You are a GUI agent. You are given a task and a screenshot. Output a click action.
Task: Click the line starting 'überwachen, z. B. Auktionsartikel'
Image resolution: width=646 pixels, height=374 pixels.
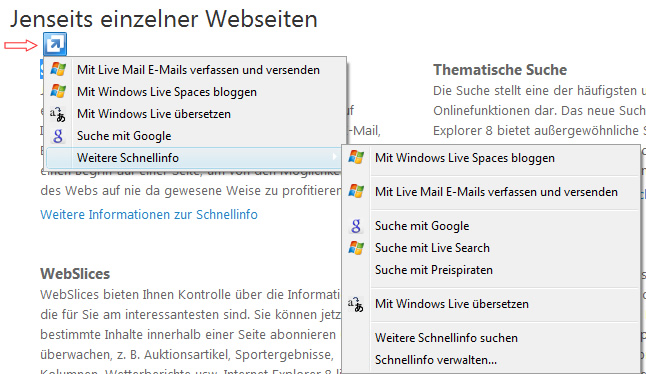(187, 355)
